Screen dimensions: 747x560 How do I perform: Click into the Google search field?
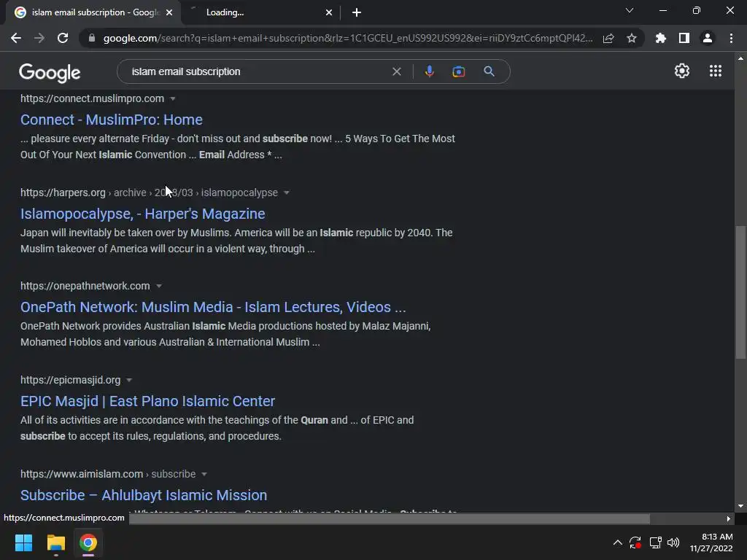click(x=258, y=71)
